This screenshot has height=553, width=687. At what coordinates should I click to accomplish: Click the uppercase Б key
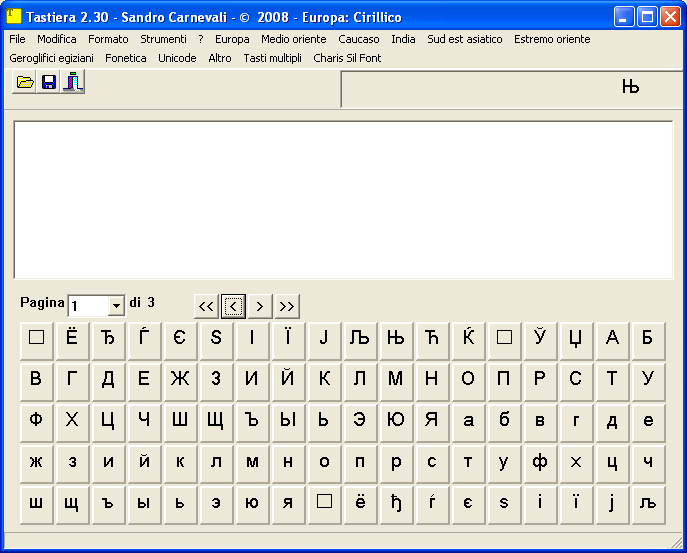point(648,341)
